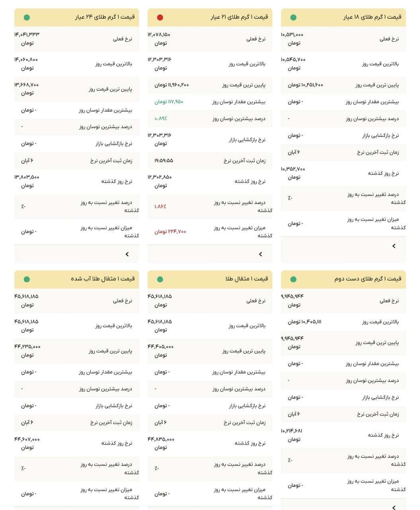The height and width of the screenshot is (510, 420).
Task: Expand the 18 عیار card details chevron
Action: (394, 245)
